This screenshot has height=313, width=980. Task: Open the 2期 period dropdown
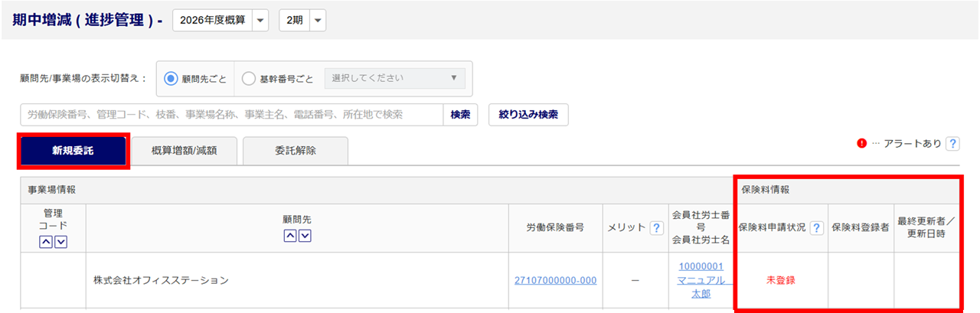click(x=302, y=21)
